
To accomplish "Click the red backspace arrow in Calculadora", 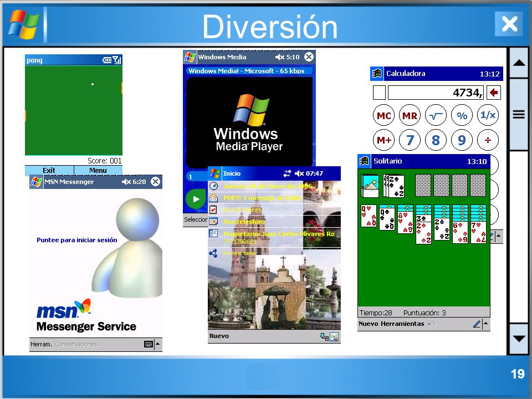I will tap(494, 93).
